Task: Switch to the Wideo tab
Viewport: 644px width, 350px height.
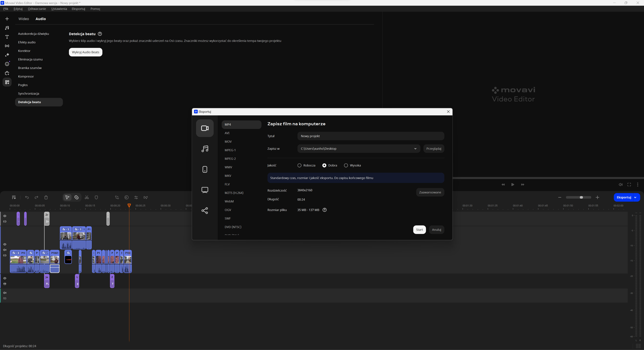Action: point(23,19)
